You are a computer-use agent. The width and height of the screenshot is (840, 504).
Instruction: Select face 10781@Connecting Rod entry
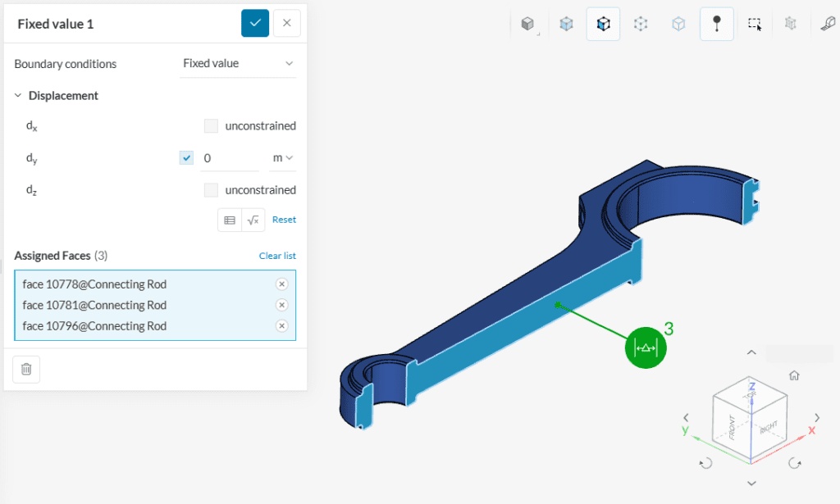[x=94, y=305]
